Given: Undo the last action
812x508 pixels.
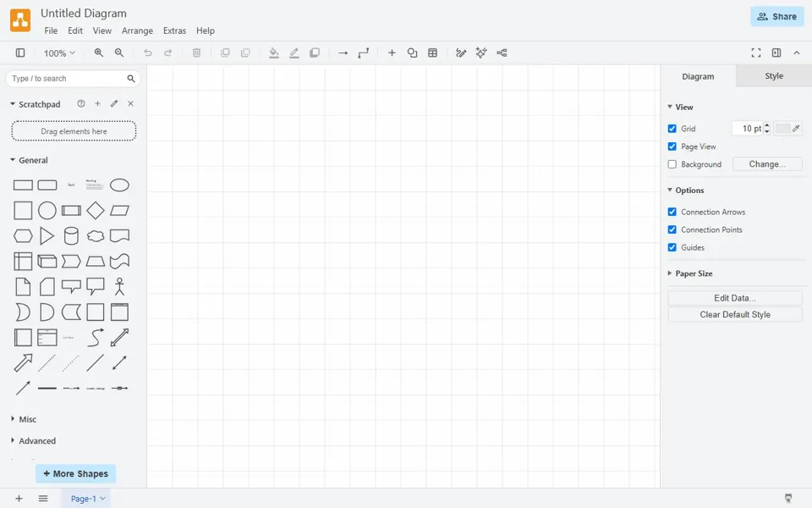Looking at the screenshot, I should [147, 52].
